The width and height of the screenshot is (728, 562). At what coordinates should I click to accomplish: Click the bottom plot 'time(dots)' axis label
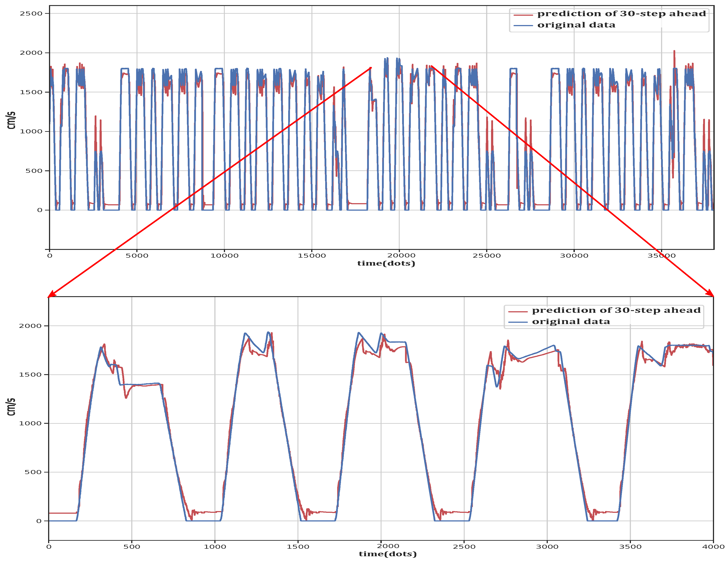click(388, 554)
